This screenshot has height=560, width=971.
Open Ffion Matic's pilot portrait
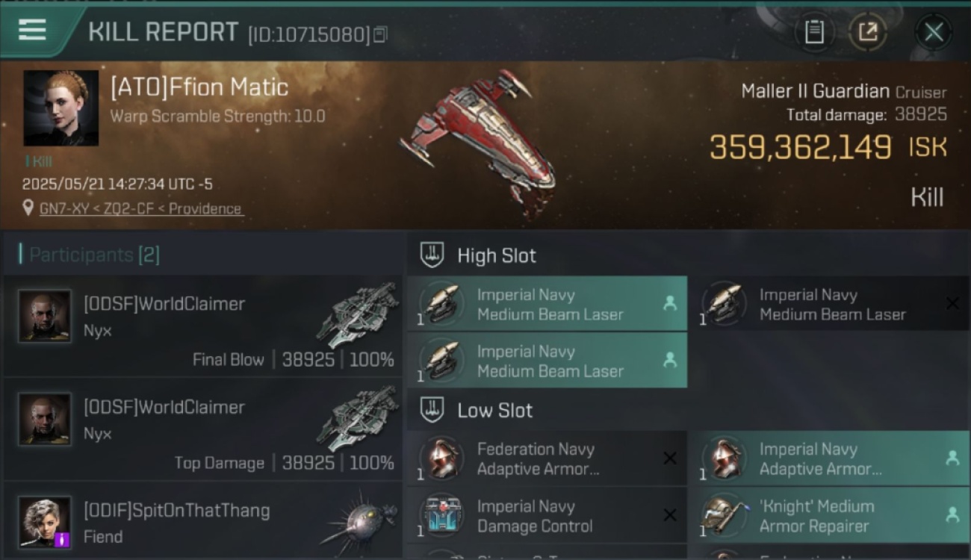61,108
